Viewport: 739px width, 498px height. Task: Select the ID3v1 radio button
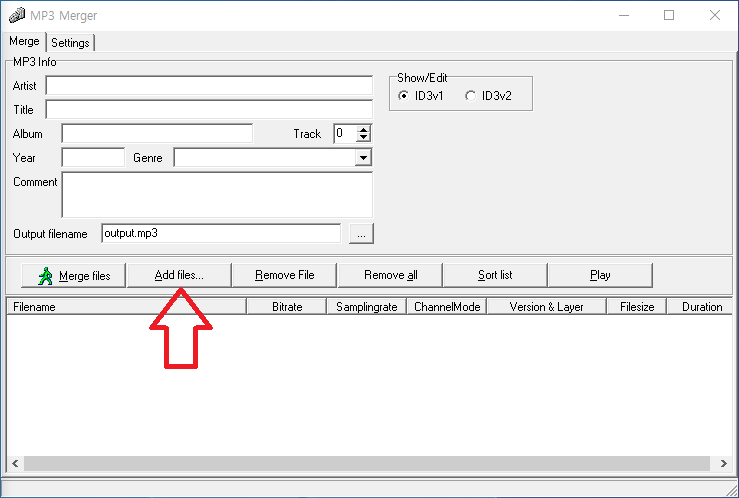[x=403, y=96]
